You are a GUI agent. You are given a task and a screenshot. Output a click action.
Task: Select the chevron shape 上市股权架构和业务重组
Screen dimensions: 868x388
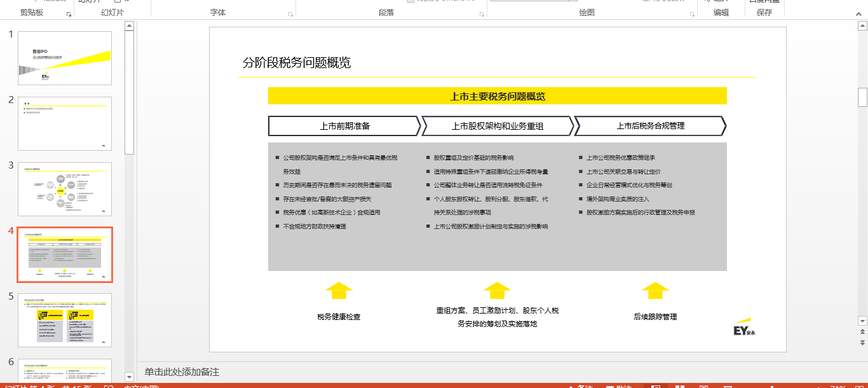(x=498, y=126)
